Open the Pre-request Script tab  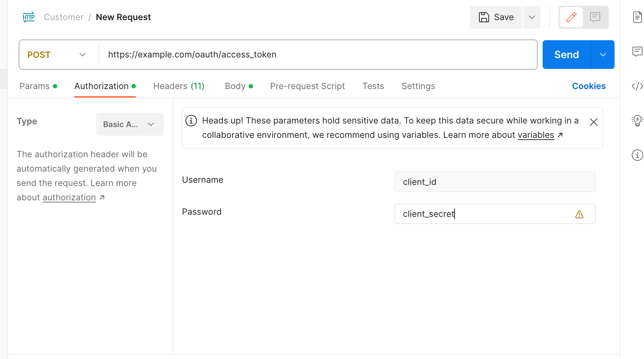tap(307, 86)
